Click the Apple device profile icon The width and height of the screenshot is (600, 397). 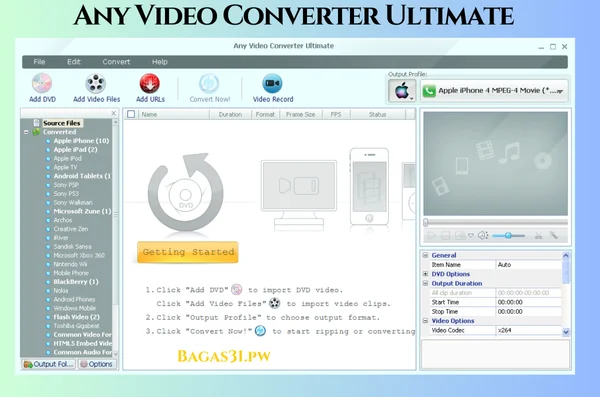(x=402, y=91)
